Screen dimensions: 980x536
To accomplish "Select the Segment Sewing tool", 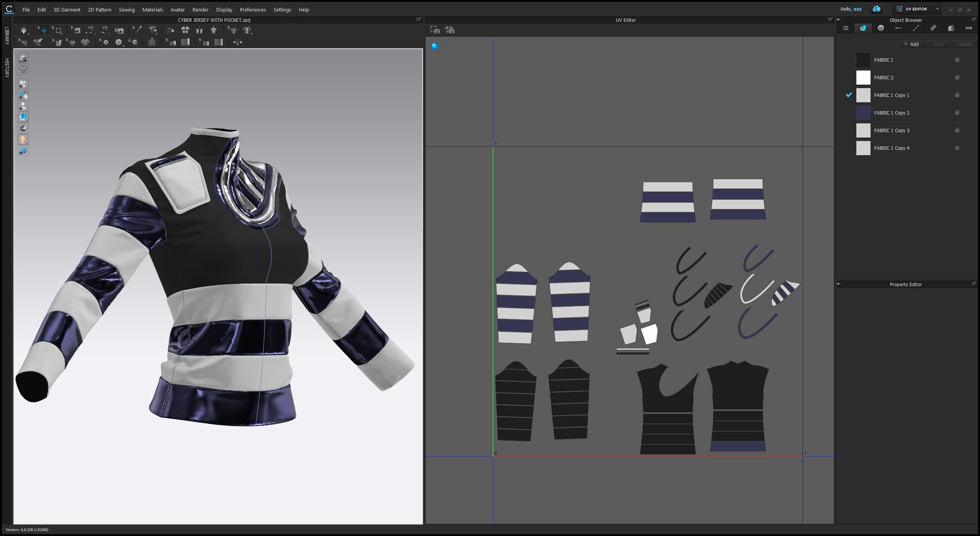I will click(x=90, y=31).
